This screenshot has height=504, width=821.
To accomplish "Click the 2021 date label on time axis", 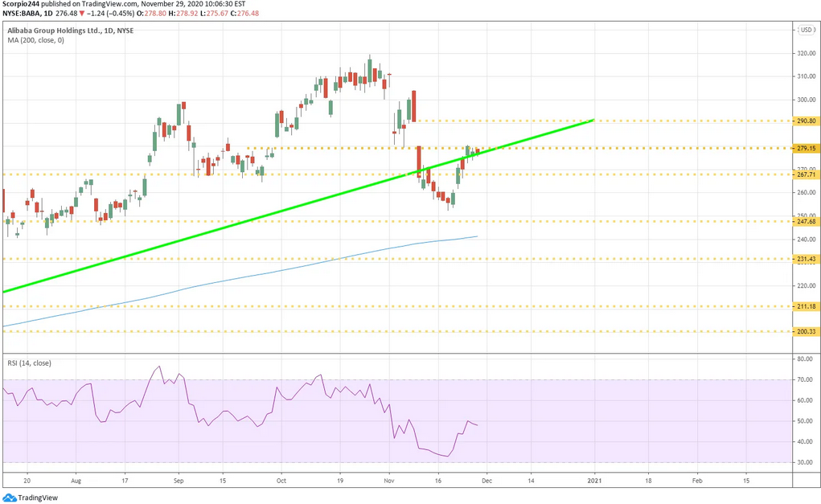I will (x=594, y=481).
